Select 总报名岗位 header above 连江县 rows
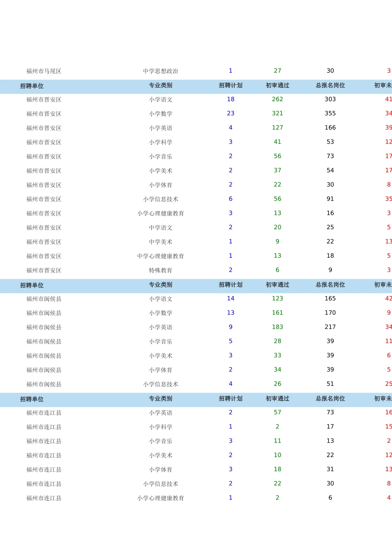392x555 pixels. point(330,399)
